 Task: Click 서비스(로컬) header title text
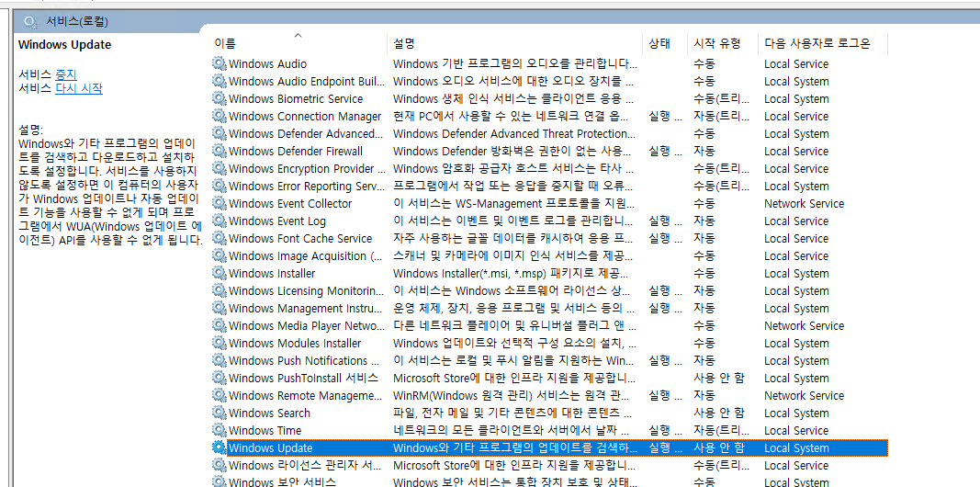(77, 22)
